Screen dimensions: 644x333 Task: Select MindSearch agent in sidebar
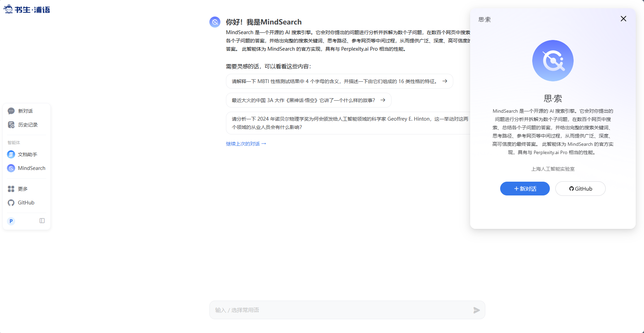pyautogui.click(x=26, y=168)
